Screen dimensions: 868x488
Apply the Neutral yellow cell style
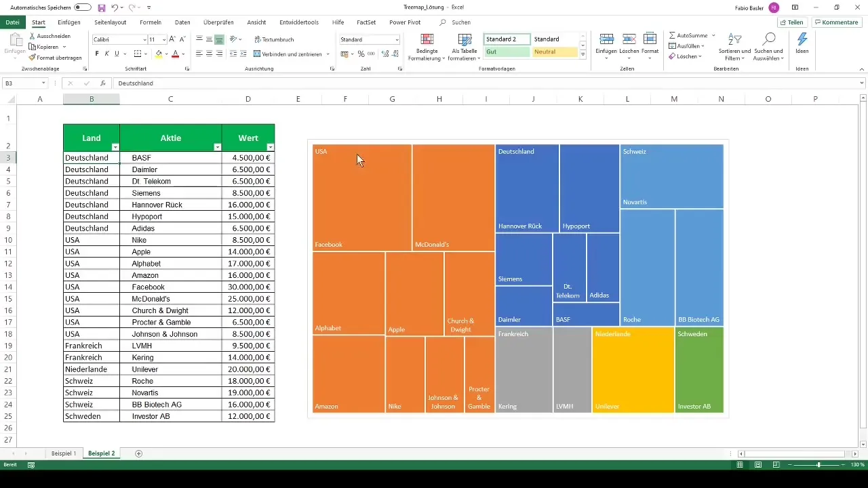(555, 52)
